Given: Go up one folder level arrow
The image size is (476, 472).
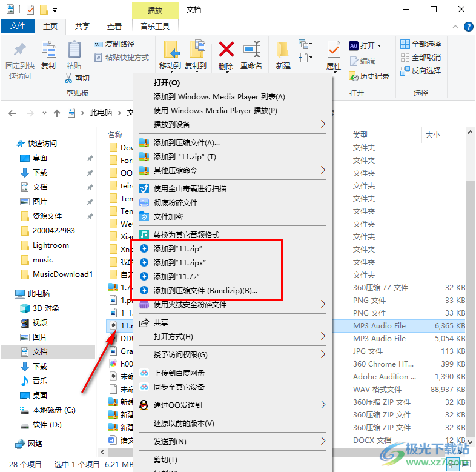Looking at the screenshot, I should coord(57,113).
